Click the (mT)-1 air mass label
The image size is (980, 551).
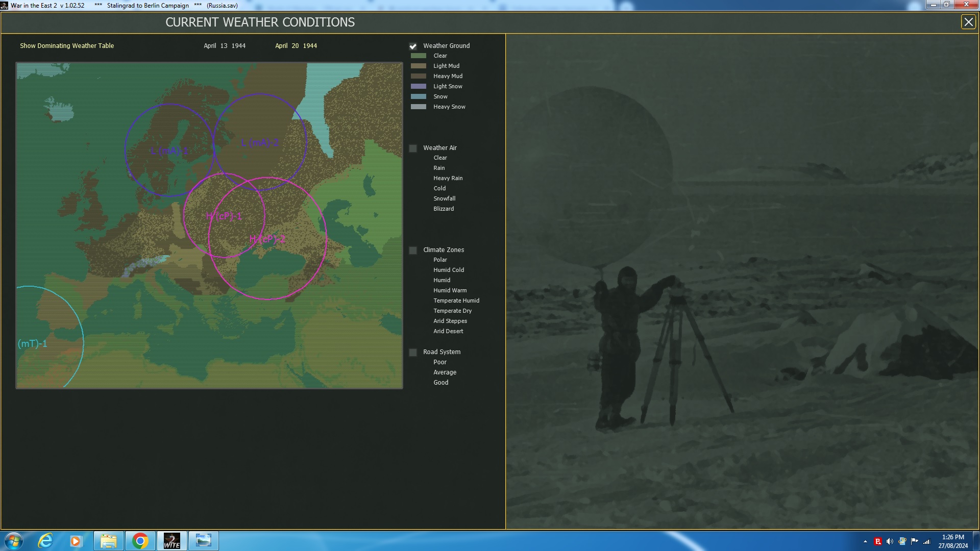click(x=32, y=344)
